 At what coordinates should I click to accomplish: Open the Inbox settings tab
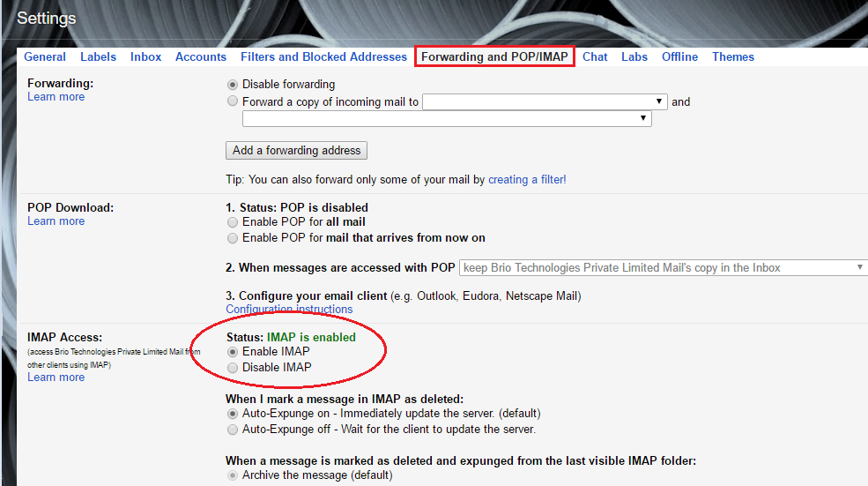coord(145,56)
